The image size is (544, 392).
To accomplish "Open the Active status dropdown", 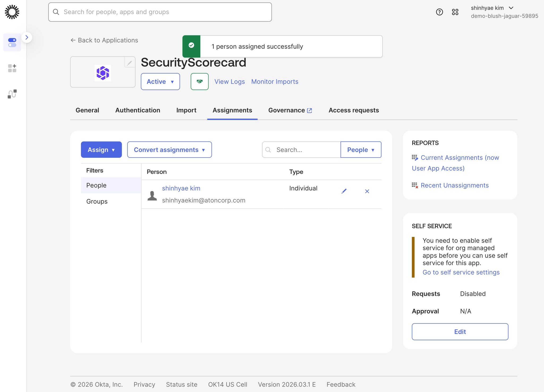I will click(x=160, y=82).
